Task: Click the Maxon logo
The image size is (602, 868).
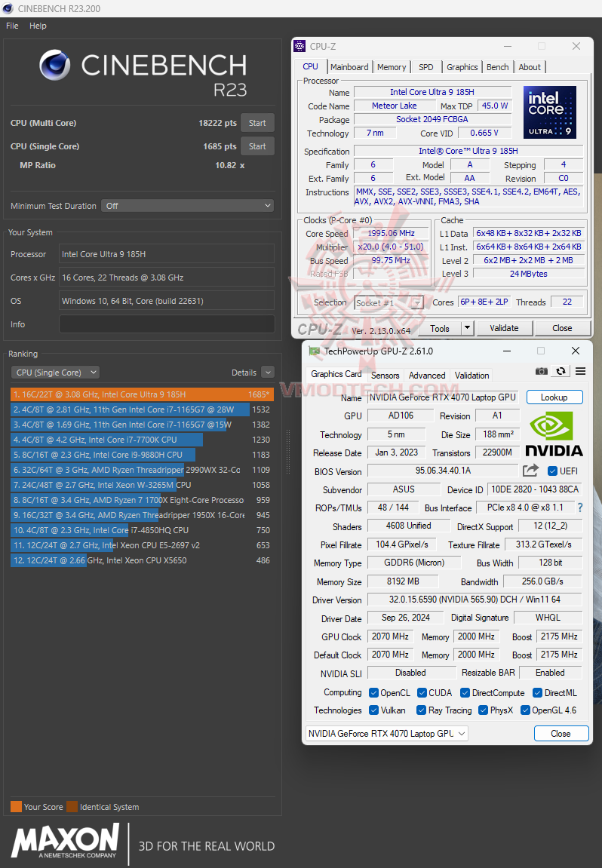Action: pos(65,841)
